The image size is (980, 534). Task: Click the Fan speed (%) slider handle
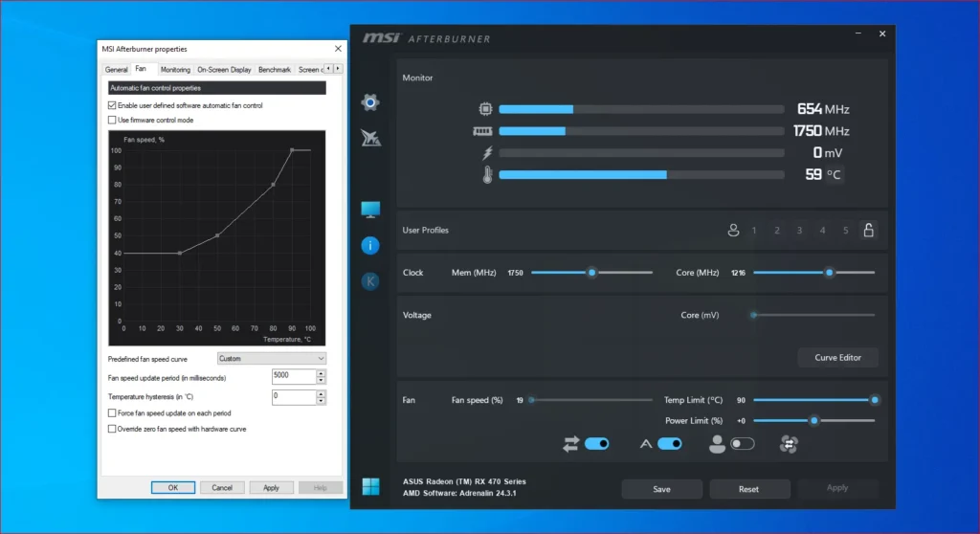(x=531, y=400)
